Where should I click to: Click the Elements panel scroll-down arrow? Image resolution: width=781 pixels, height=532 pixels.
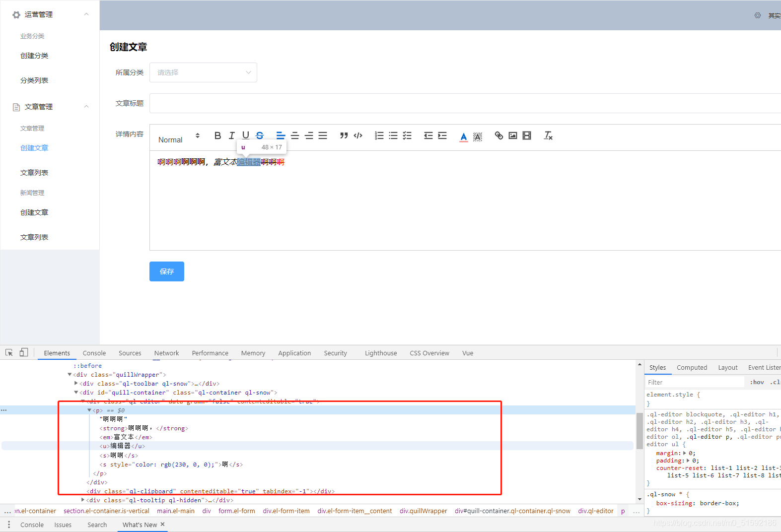point(639,499)
